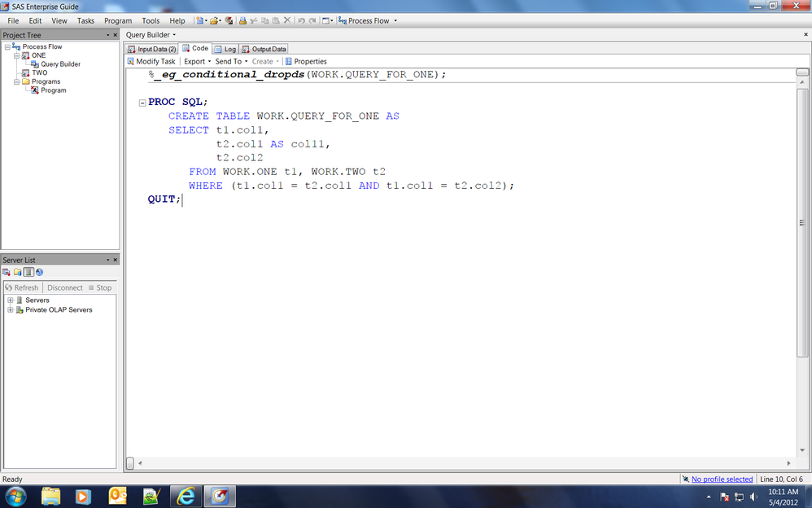This screenshot has height=508, width=812.
Task: Open the Tools menu
Action: 151,20
